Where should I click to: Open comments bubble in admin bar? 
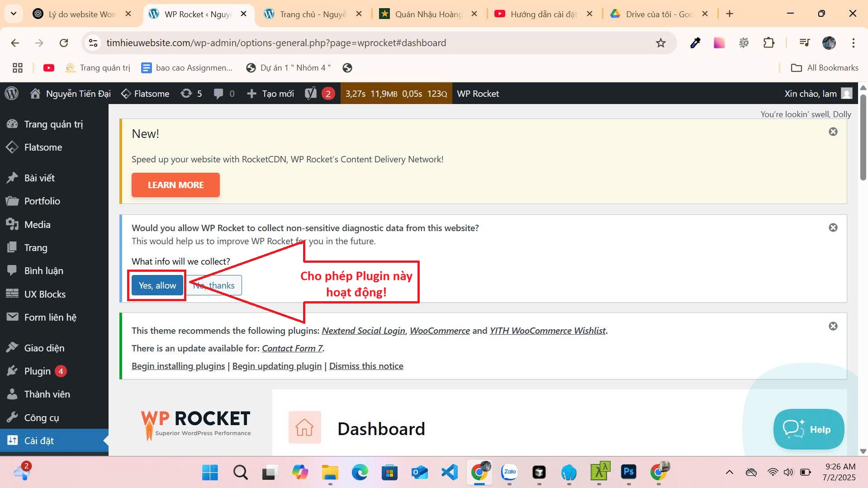tap(224, 94)
